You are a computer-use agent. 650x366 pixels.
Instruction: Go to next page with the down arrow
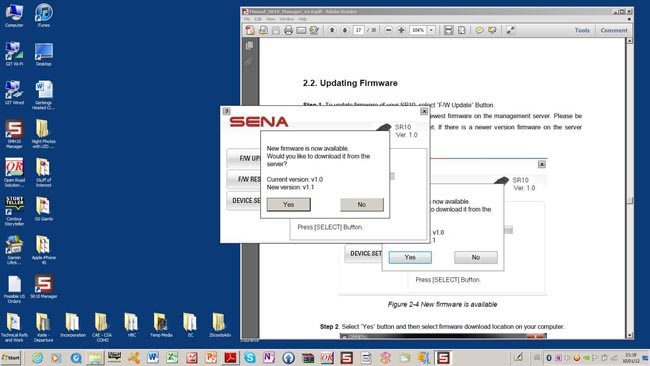click(345, 30)
